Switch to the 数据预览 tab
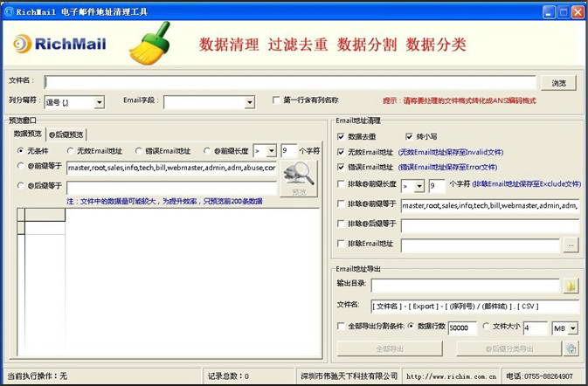The height and width of the screenshot is (386, 588). pos(27,134)
